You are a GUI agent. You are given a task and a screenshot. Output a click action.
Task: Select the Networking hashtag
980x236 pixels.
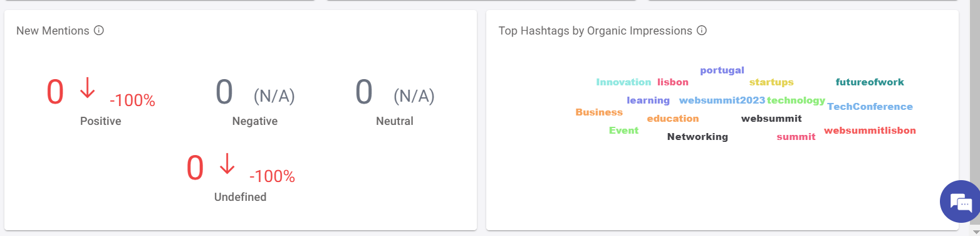click(x=697, y=137)
